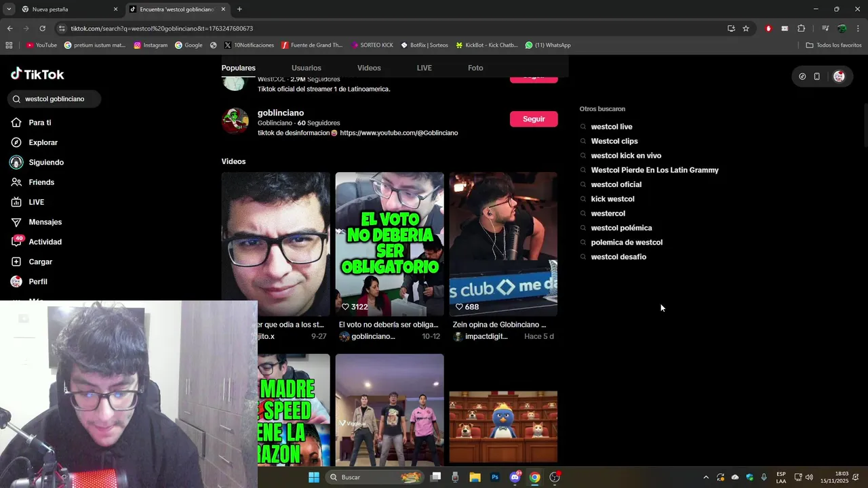Viewport: 868px width, 488px height.
Task: Bookmark this page with the star icon
Action: click(x=746, y=28)
